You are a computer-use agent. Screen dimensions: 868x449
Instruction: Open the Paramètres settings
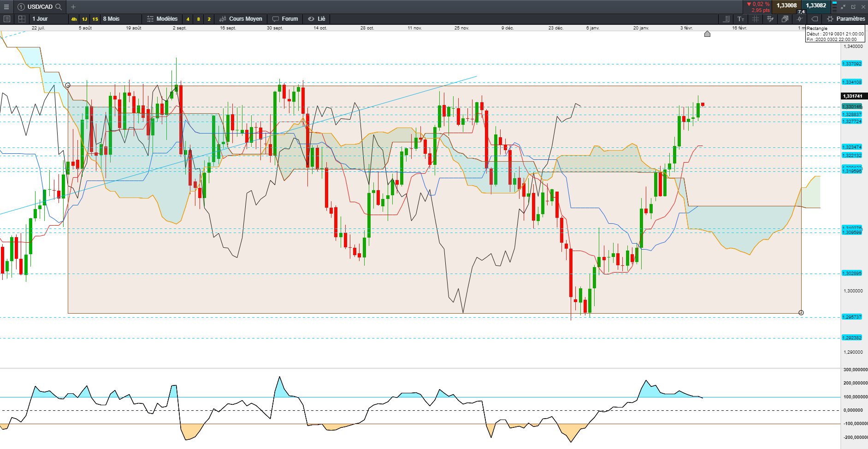[x=846, y=19]
